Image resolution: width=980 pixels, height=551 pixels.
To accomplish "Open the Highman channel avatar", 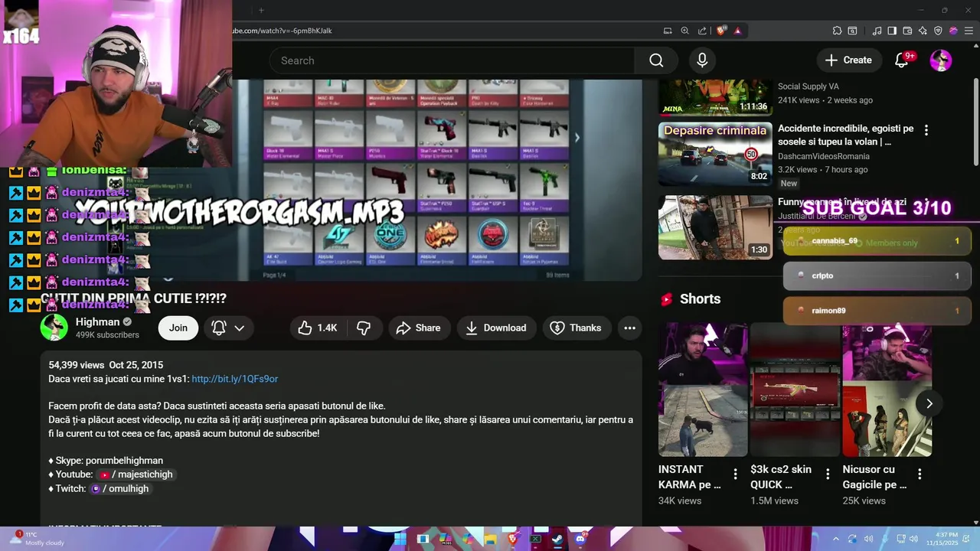I will tap(54, 328).
